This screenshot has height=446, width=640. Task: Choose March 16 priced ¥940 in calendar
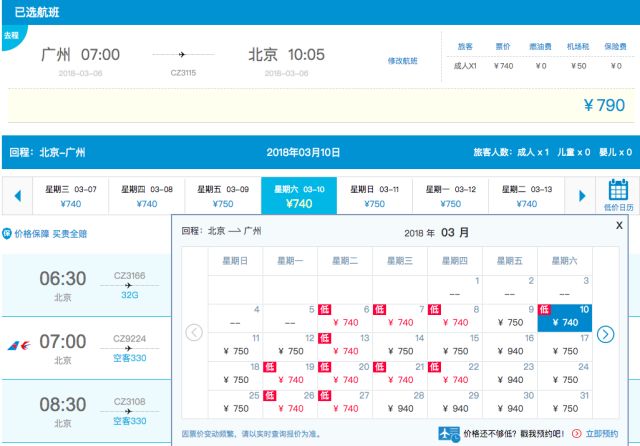click(x=510, y=346)
